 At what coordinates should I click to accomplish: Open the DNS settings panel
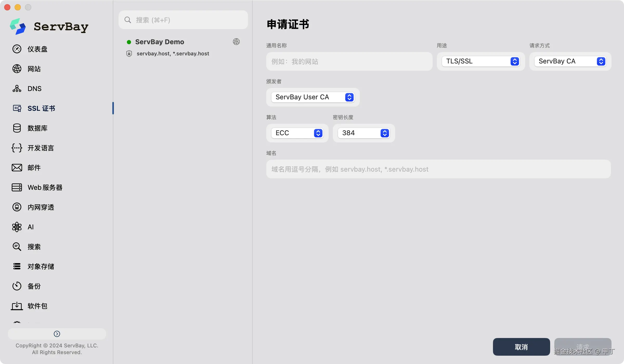coord(34,88)
